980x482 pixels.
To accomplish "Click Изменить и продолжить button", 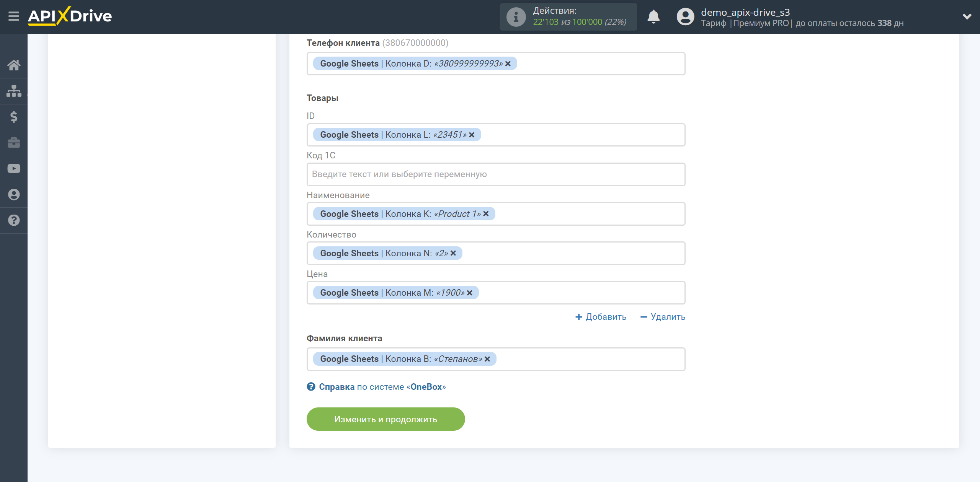I will 385,419.
